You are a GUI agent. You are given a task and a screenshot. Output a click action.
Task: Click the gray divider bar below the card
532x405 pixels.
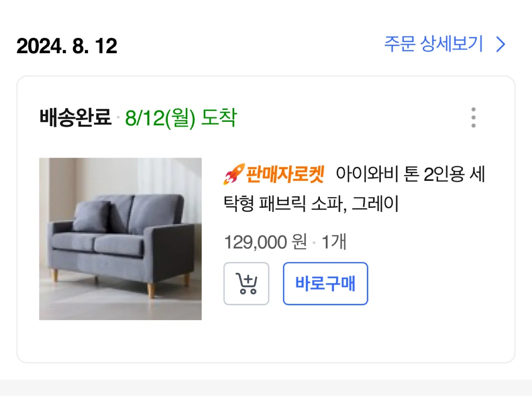(x=266, y=388)
